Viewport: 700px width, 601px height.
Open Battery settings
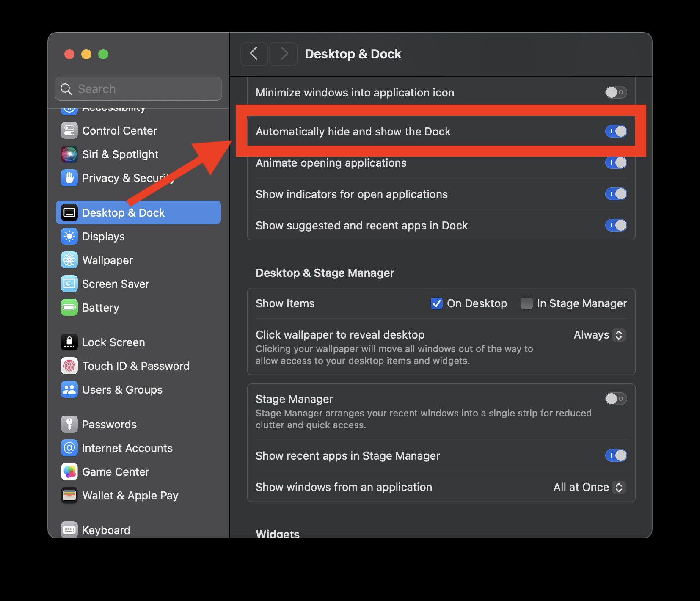[101, 307]
